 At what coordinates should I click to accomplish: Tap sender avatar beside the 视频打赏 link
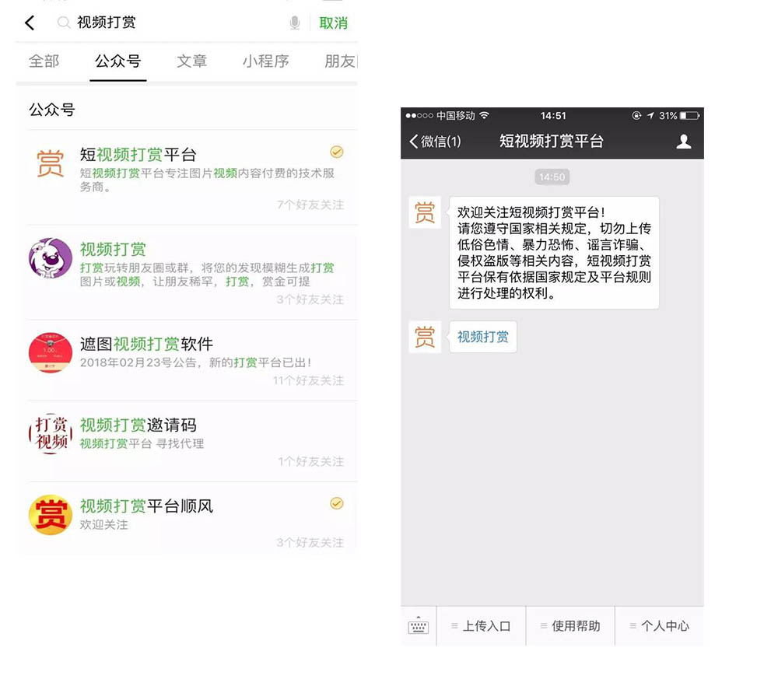click(x=425, y=337)
